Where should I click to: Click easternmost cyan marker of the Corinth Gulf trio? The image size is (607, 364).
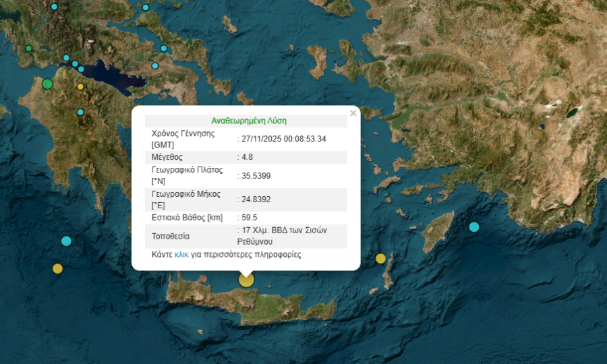pyautogui.click(x=81, y=69)
